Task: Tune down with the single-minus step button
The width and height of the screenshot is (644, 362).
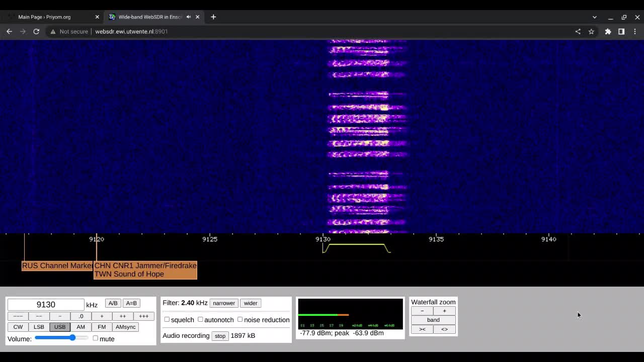Action: click(60, 316)
